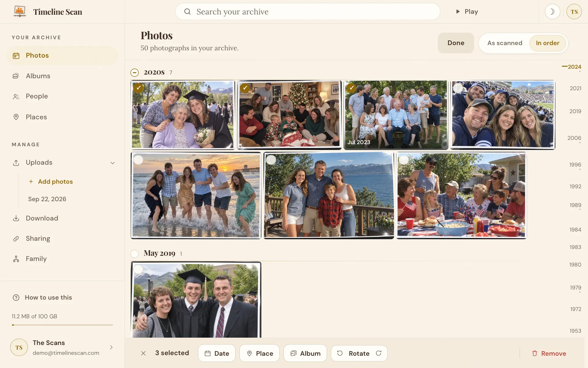Open the TS avatar menu at top right

tap(574, 12)
